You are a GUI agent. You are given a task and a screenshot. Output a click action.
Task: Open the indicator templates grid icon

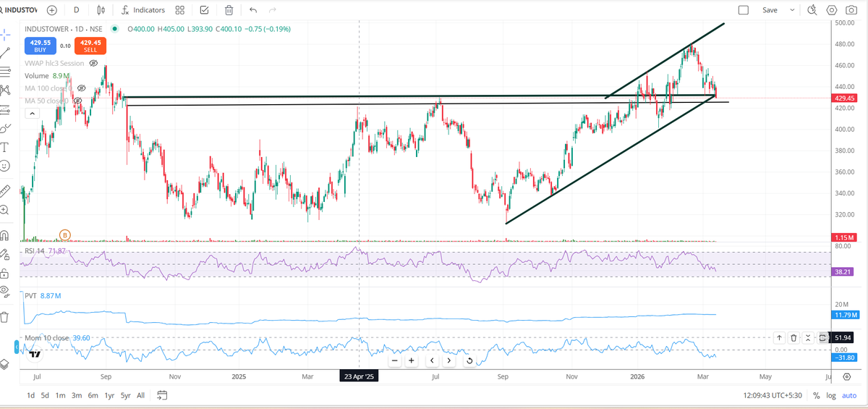(x=180, y=10)
